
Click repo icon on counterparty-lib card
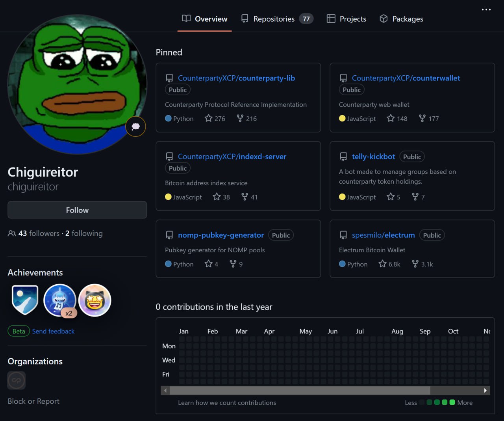pos(169,78)
